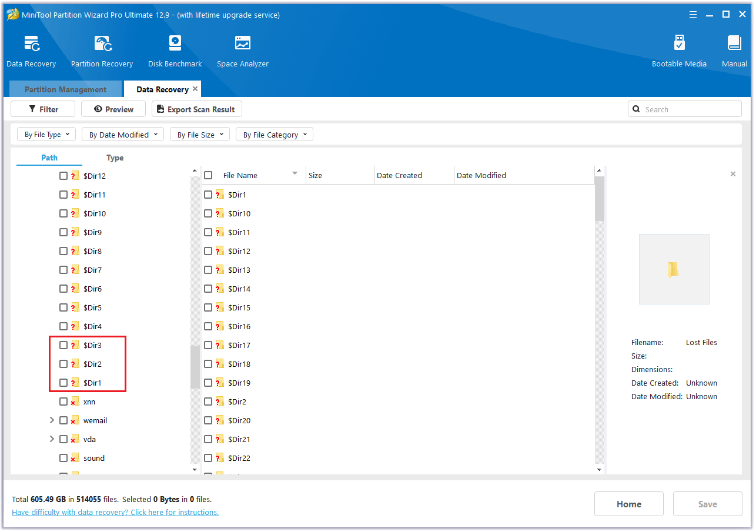
Task: Click the Filter button
Action: 43,109
